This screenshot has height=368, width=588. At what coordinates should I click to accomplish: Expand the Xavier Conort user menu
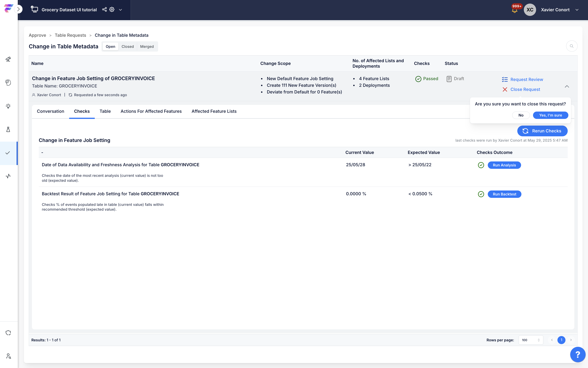coord(577,10)
